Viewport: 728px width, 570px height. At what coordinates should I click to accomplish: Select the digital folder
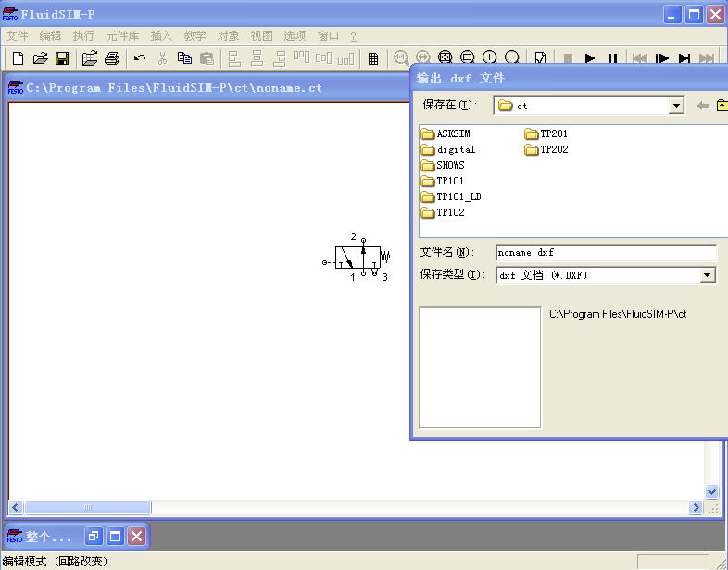coord(448,149)
